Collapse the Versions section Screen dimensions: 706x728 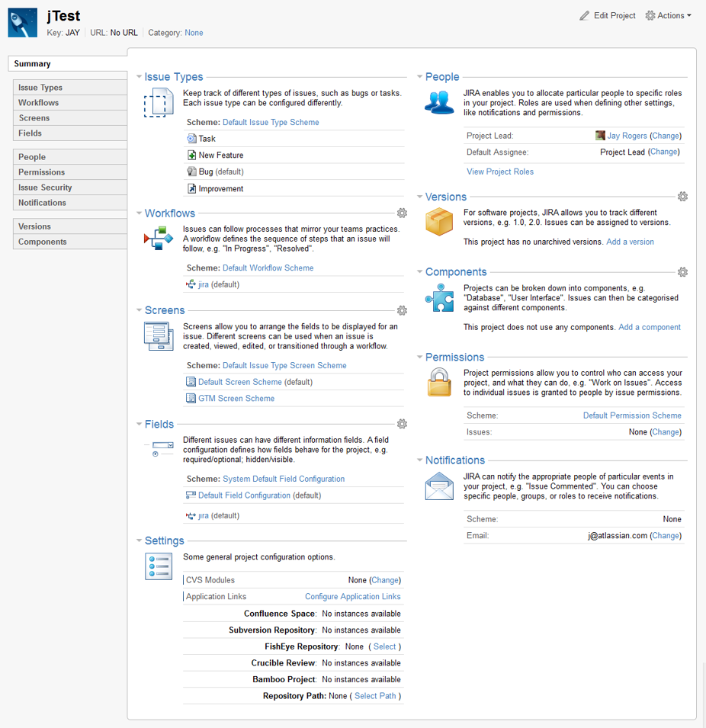pyautogui.click(x=420, y=197)
